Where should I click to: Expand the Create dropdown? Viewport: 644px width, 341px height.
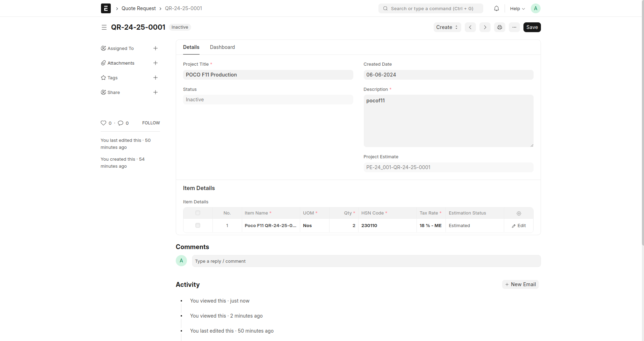pos(447,27)
